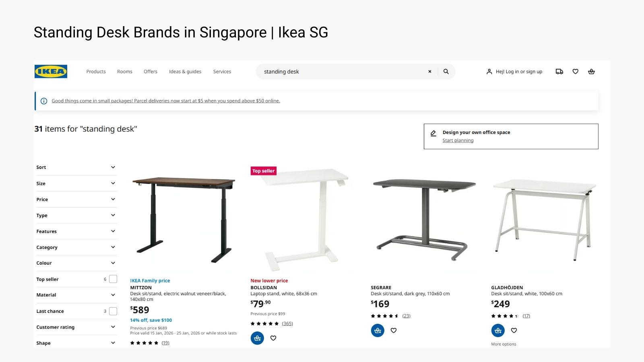
Task: Enable the Top seller filter checkbox
Action: 113,279
